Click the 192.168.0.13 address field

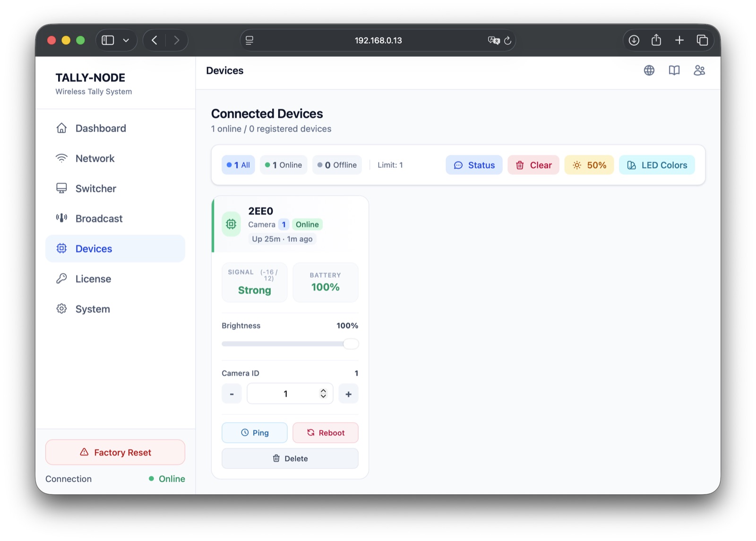click(378, 41)
